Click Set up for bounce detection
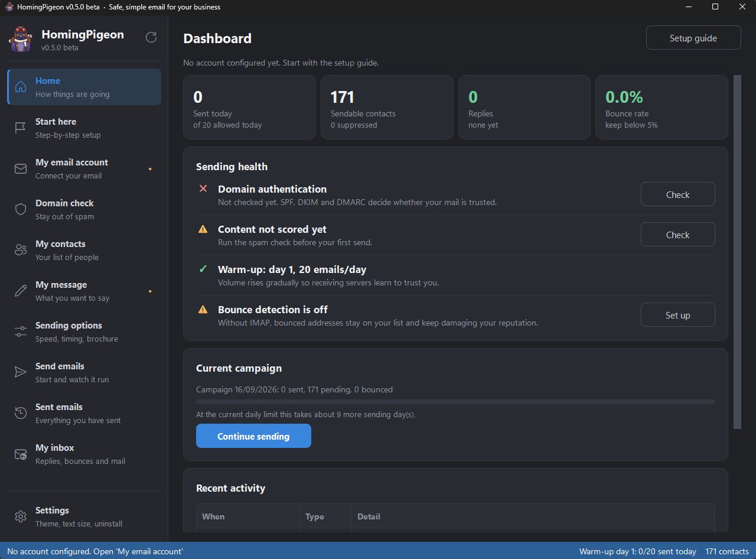The height and width of the screenshot is (559, 756). coord(678,315)
